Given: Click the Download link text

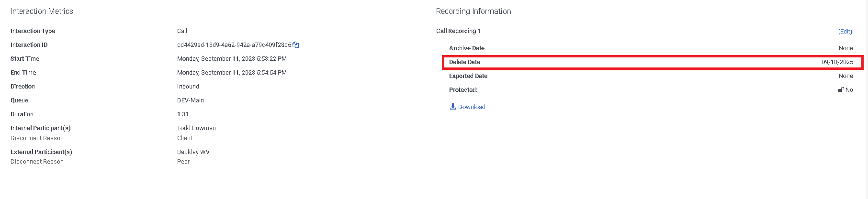Looking at the screenshot, I should [472, 107].
